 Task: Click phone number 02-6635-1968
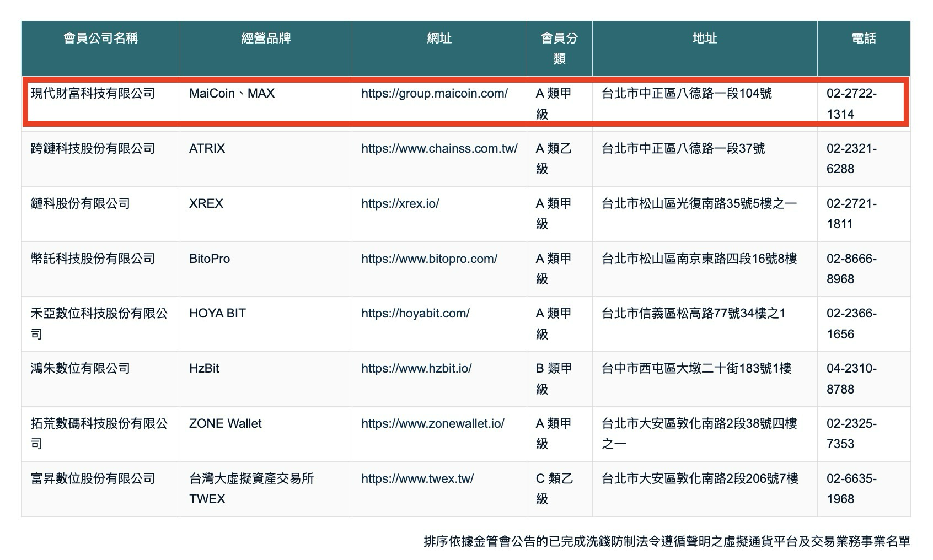click(851, 488)
